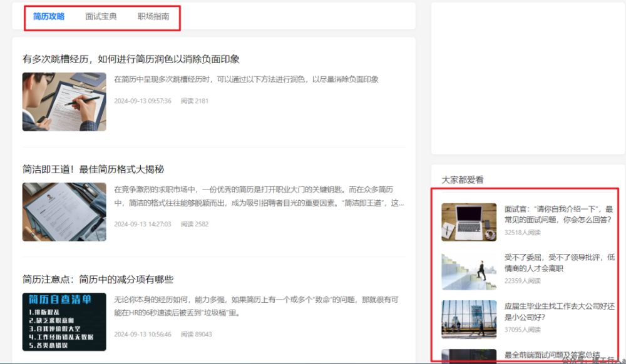Open sidebar article 面试官：请你自我介绍一下
The height and width of the screenshot is (364, 626).
558,214
